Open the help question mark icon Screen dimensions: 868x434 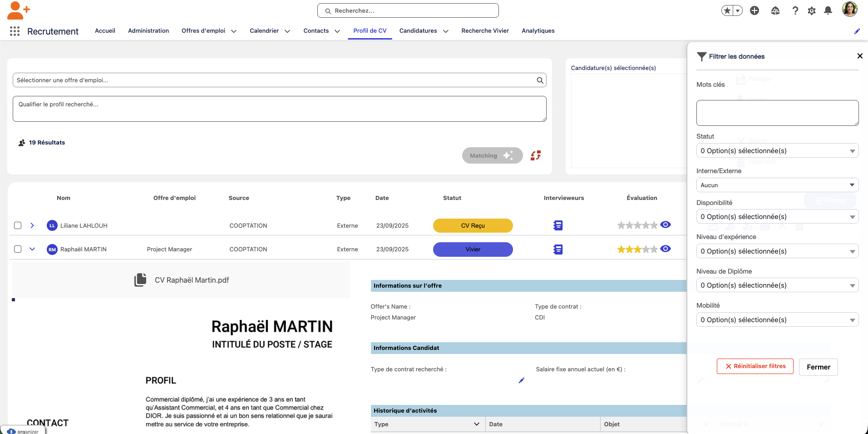point(796,10)
